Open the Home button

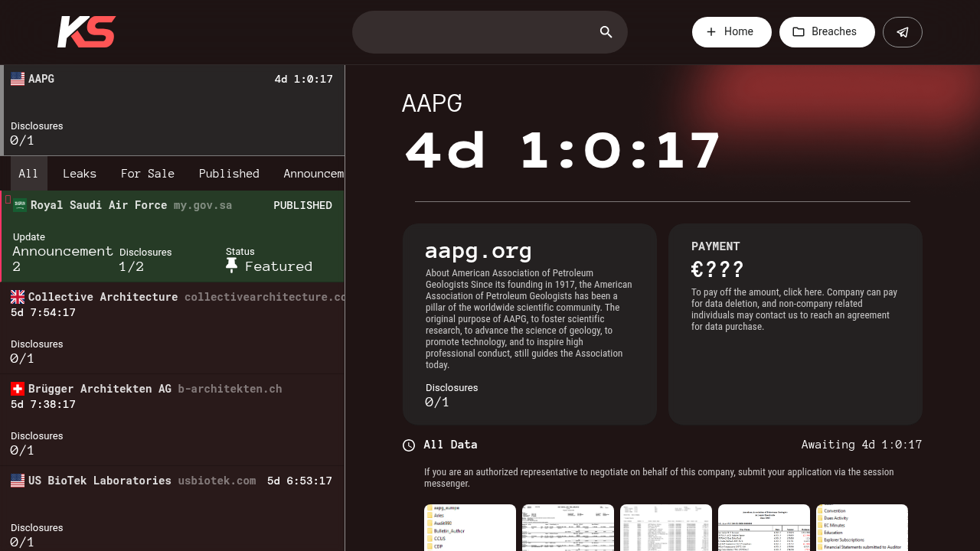(x=732, y=32)
